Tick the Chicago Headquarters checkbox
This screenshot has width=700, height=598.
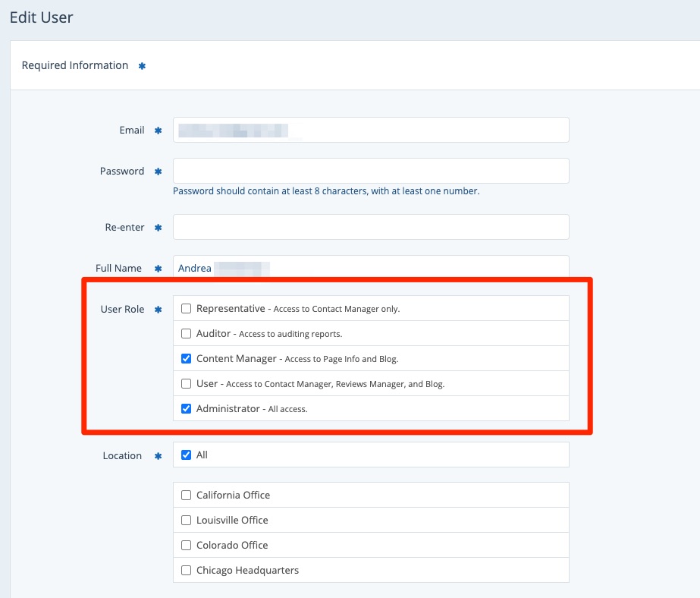click(186, 571)
